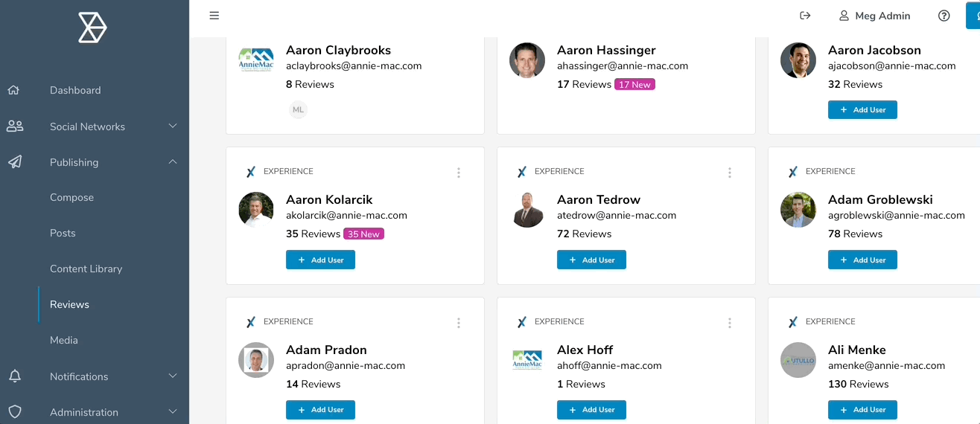
Task: Click Aaron Hassinger's profile photo
Action: click(x=527, y=60)
